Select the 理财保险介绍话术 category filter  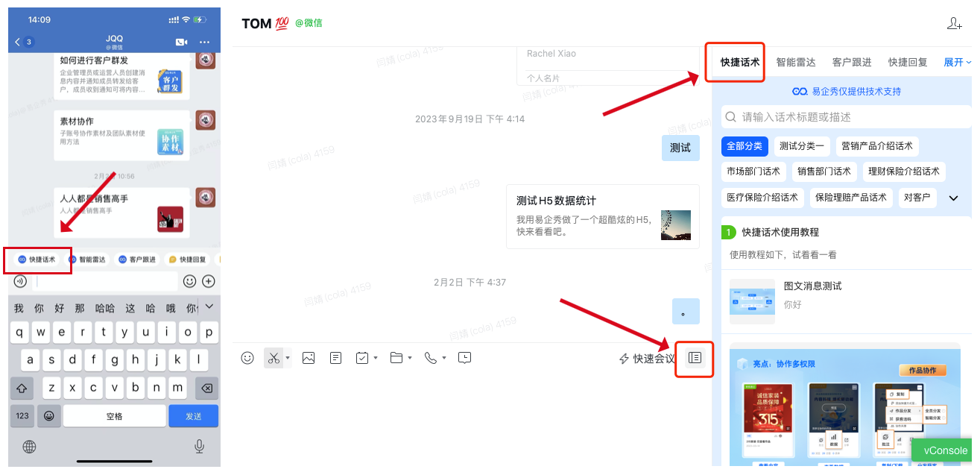point(904,172)
